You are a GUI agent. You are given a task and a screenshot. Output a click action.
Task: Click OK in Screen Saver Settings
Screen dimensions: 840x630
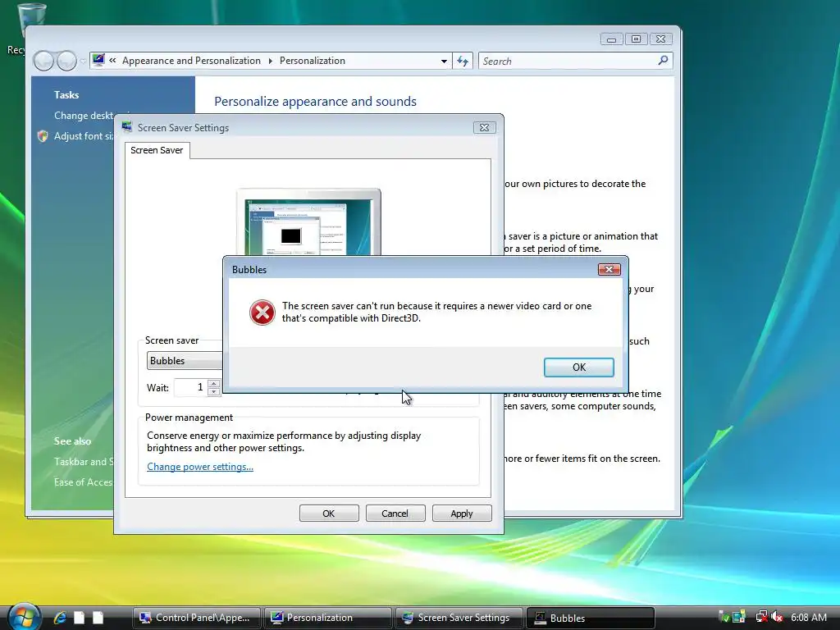click(x=329, y=514)
